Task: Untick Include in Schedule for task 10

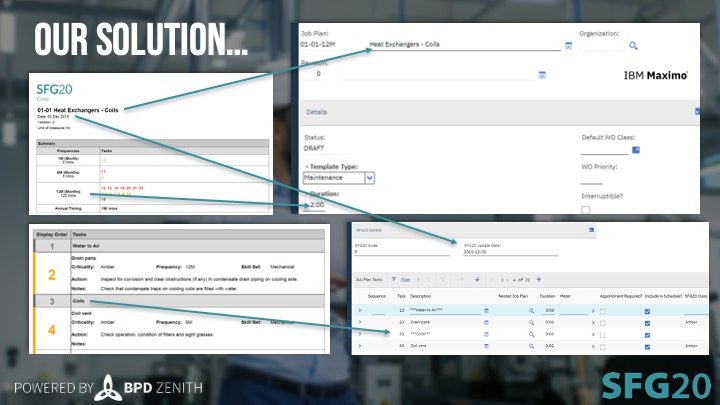Action: pyautogui.click(x=647, y=311)
